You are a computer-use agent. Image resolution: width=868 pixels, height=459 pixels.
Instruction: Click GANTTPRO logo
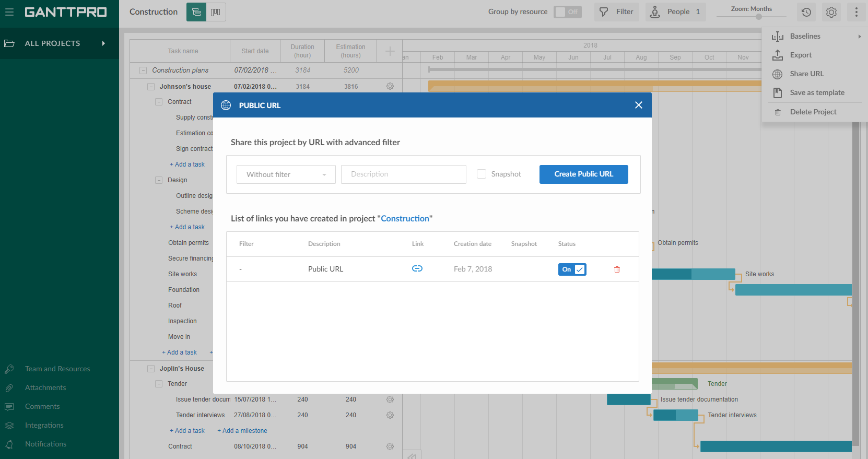click(x=66, y=12)
